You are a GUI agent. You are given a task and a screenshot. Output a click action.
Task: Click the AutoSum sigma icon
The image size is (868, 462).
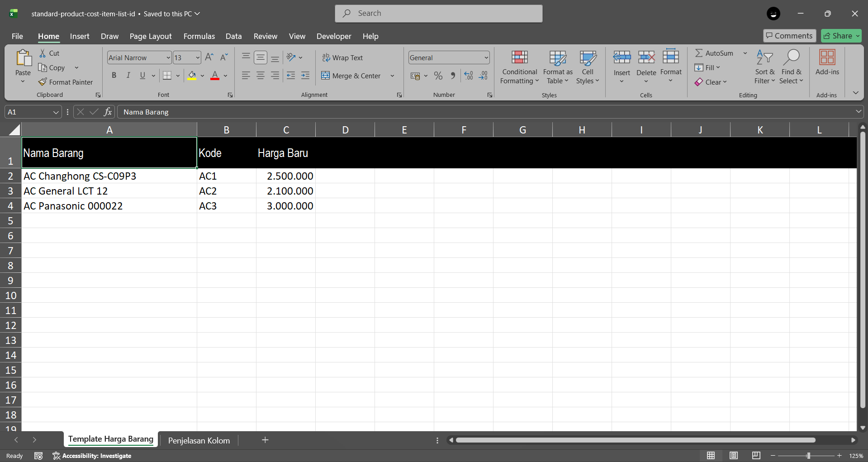tap(699, 53)
